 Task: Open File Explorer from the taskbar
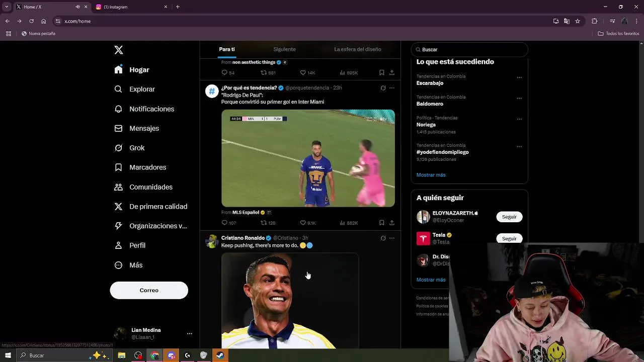coord(122,355)
